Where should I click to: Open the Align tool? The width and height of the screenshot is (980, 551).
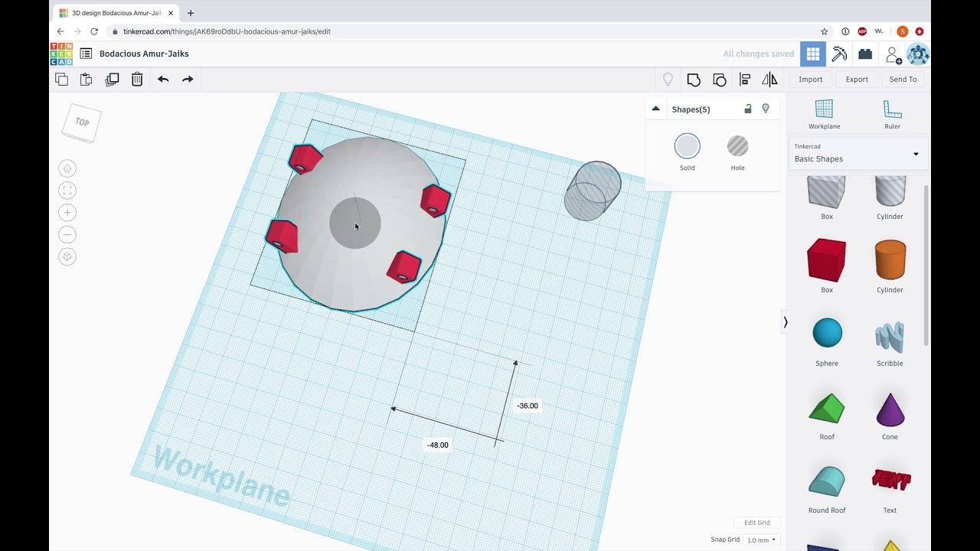[x=745, y=80]
